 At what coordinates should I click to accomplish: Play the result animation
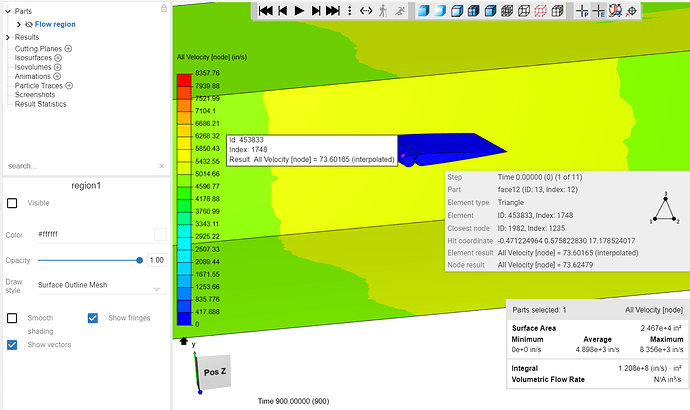coord(299,11)
